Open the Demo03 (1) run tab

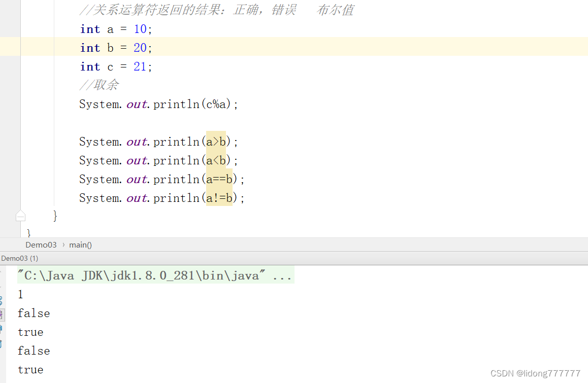click(x=19, y=258)
